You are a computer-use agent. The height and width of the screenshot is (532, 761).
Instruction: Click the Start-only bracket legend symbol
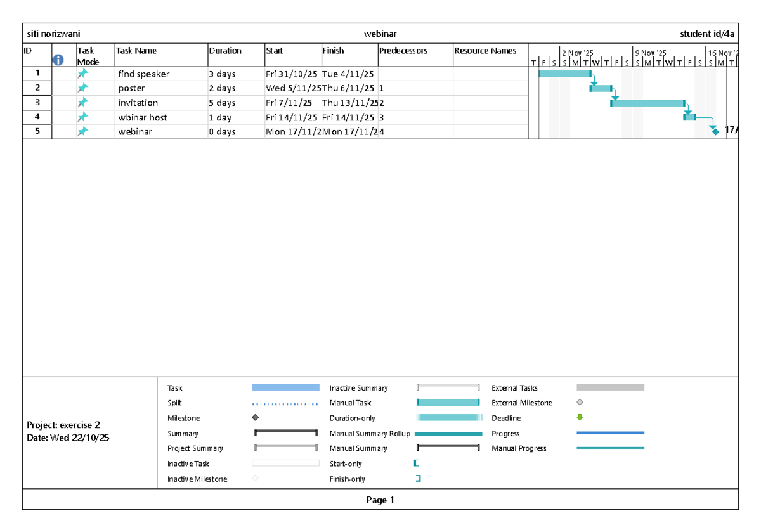416,464
